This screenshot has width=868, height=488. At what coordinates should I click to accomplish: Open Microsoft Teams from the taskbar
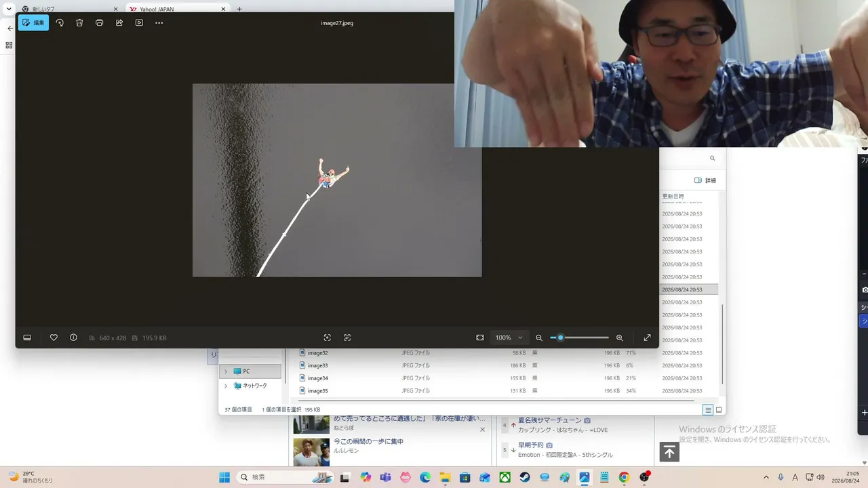386,477
